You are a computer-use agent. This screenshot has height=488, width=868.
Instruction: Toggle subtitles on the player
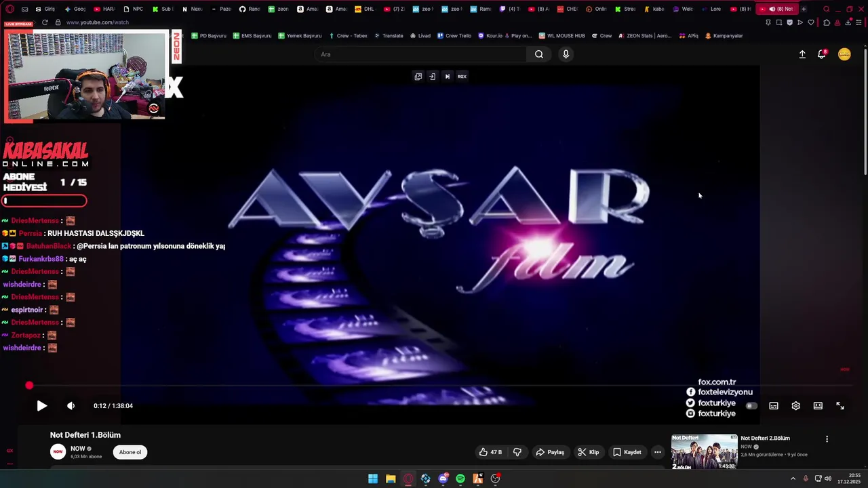pyautogui.click(x=774, y=405)
